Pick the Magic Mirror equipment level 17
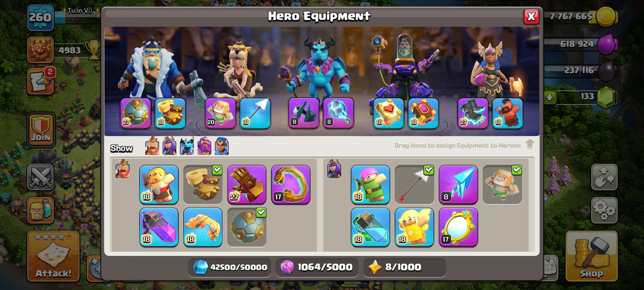Viewport: 644px width, 290px height. point(458,227)
